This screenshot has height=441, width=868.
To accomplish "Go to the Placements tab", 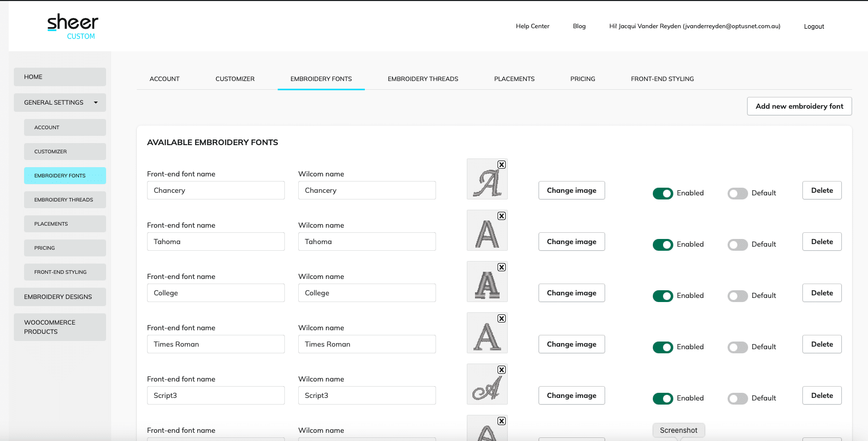I will pyautogui.click(x=514, y=79).
